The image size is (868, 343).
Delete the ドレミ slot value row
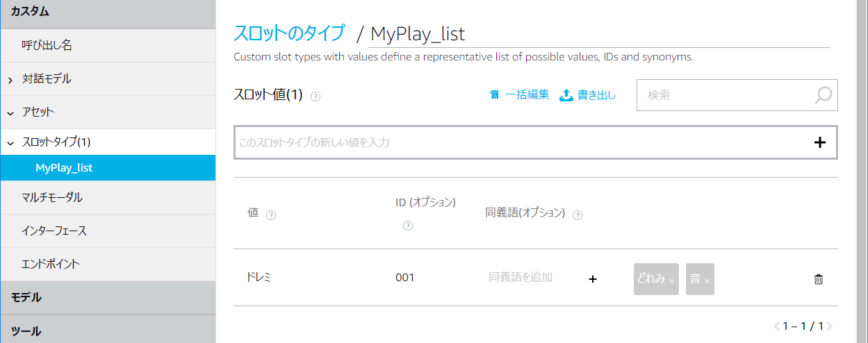point(819,279)
